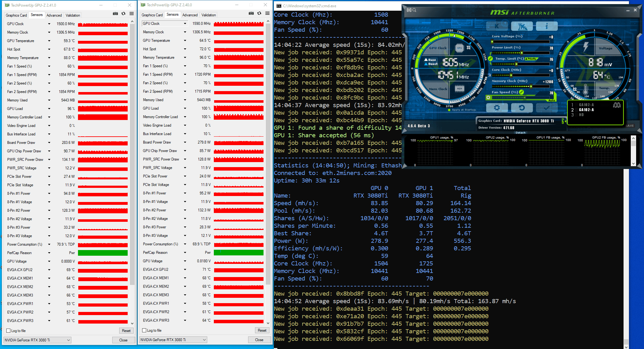Open GPU selector combo in left GPU-Z

[37, 340]
